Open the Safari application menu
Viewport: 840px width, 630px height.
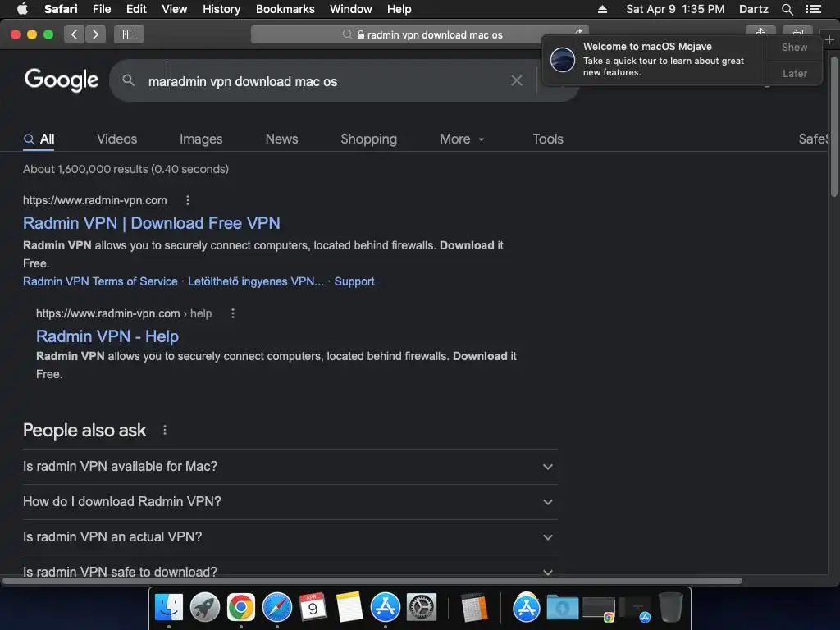[61, 9]
